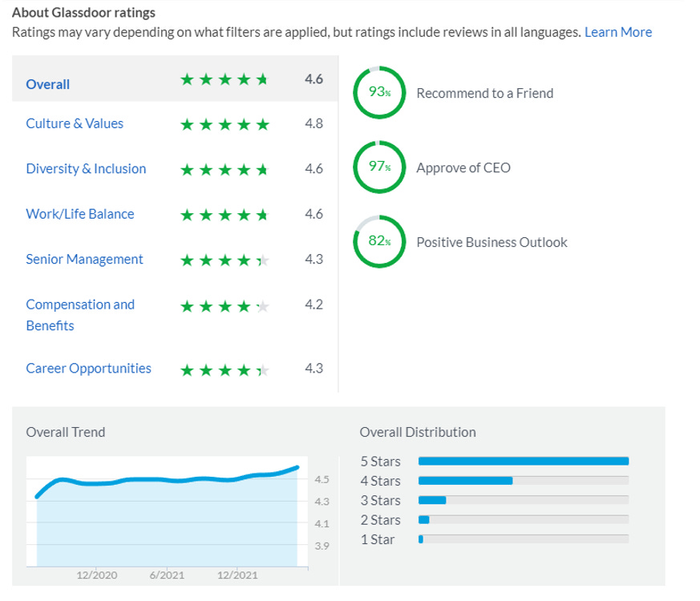Open Culture & Values rating
The width and height of the screenshot is (700, 601).
point(75,123)
